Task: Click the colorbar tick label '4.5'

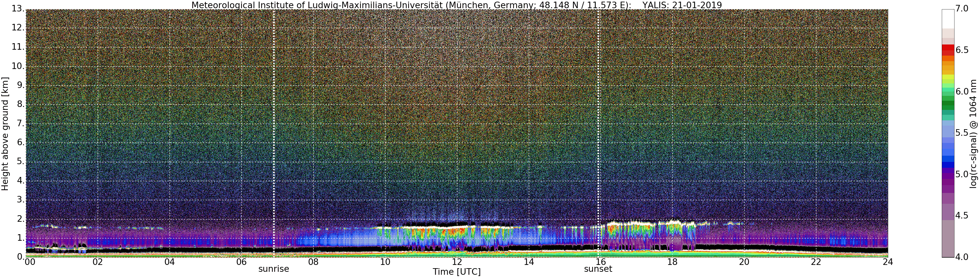Action: (x=962, y=216)
